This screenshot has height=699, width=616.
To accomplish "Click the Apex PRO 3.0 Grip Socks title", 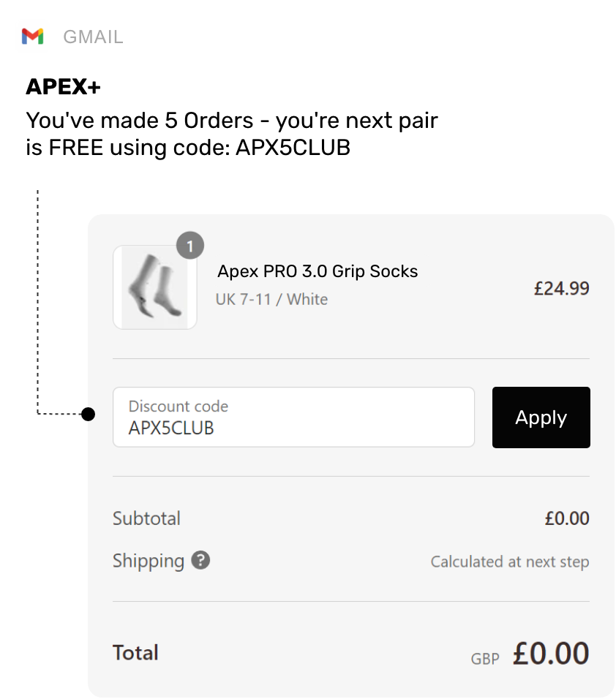I will tap(318, 271).
